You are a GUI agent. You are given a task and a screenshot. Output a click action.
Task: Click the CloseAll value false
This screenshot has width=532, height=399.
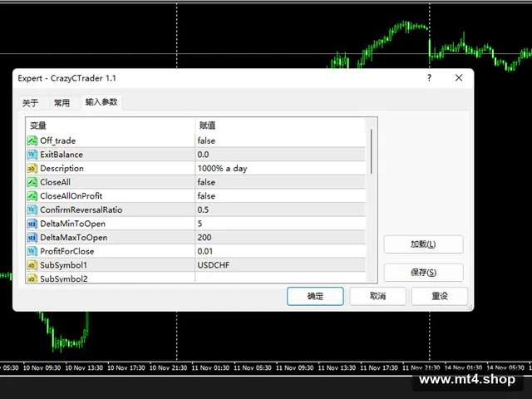[x=206, y=182]
